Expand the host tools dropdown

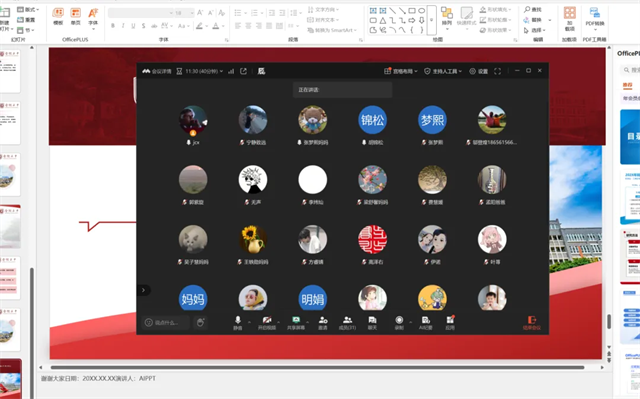point(443,71)
